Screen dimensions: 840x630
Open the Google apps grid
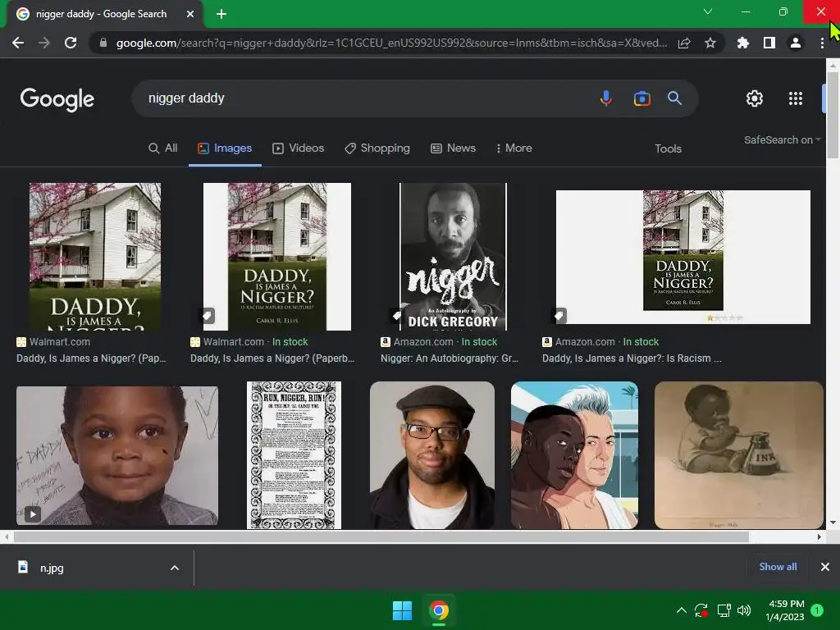click(796, 98)
